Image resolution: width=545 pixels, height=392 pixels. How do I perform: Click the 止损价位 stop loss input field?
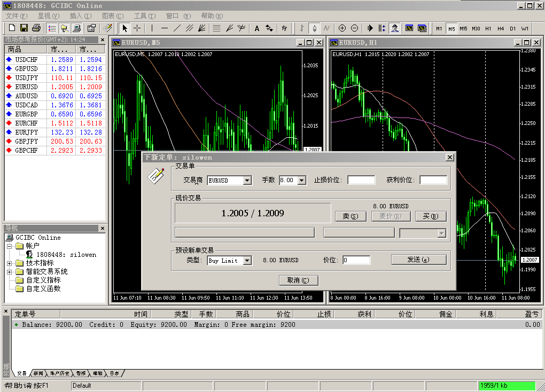pos(361,180)
